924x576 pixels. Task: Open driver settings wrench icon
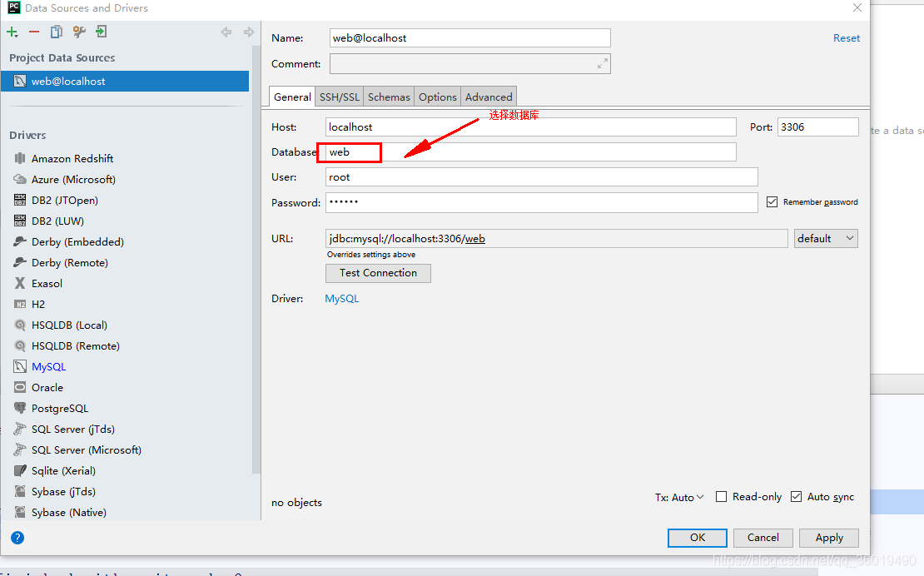[79, 32]
